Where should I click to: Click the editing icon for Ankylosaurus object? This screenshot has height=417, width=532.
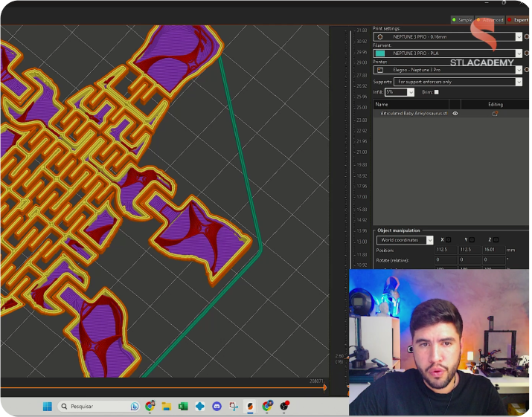[x=495, y=114]
